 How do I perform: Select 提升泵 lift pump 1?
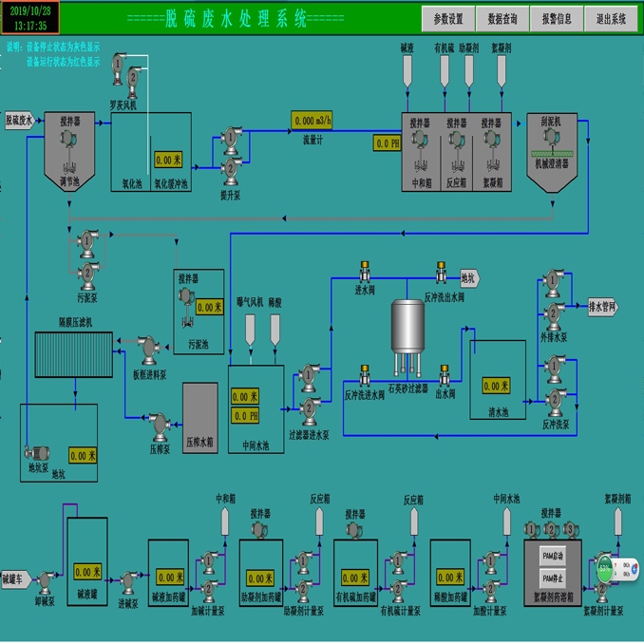click(231, 140)
